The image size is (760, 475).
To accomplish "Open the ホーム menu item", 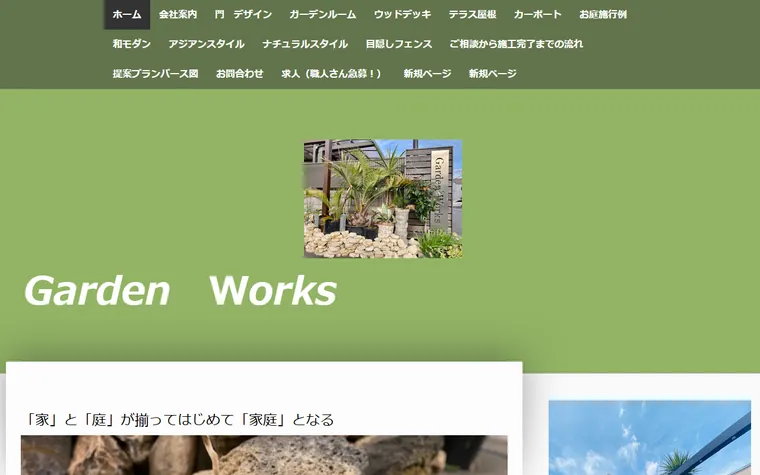I will pos(127,15).
